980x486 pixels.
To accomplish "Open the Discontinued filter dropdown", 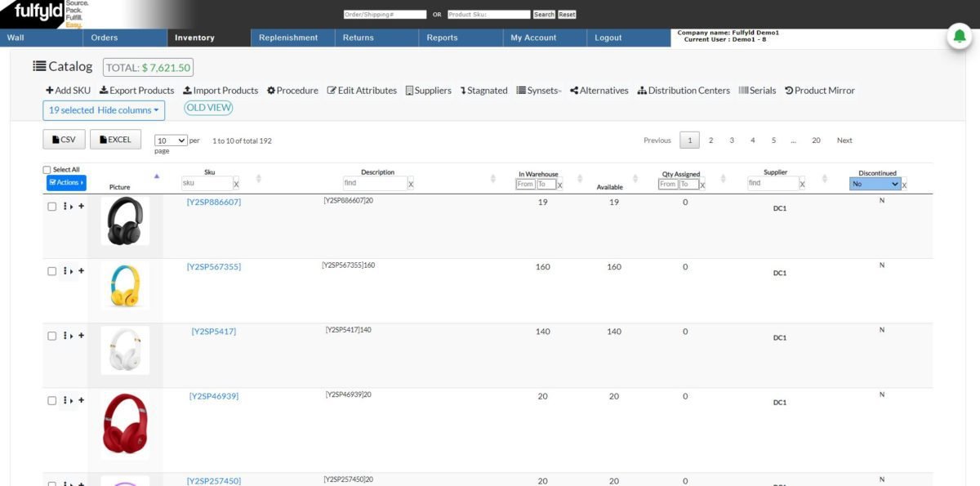I will [875, 184].
